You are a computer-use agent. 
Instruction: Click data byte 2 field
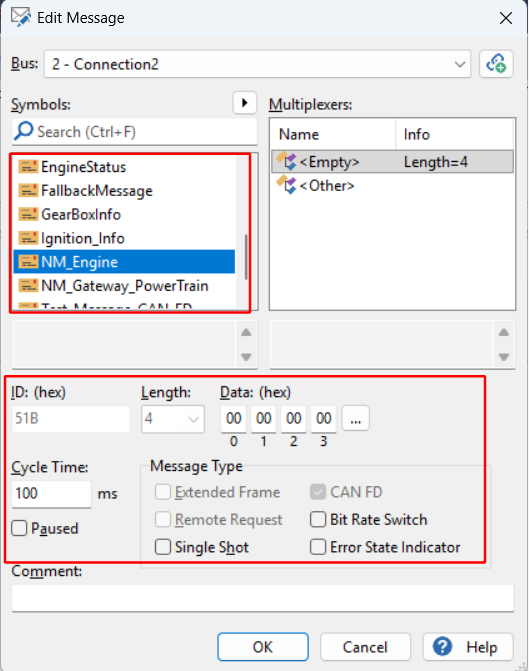tap(294, 418)
